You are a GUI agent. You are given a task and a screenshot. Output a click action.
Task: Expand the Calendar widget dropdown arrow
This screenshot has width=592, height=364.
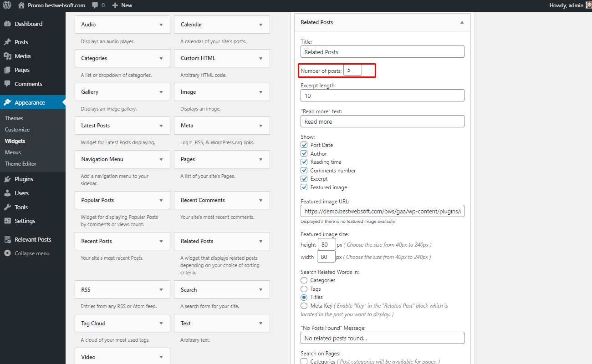(261, 25)
